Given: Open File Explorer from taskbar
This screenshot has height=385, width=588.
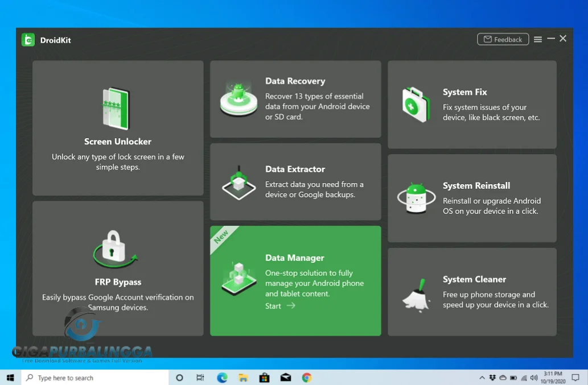Looking at the screenshot, I should tap(243, 378).
